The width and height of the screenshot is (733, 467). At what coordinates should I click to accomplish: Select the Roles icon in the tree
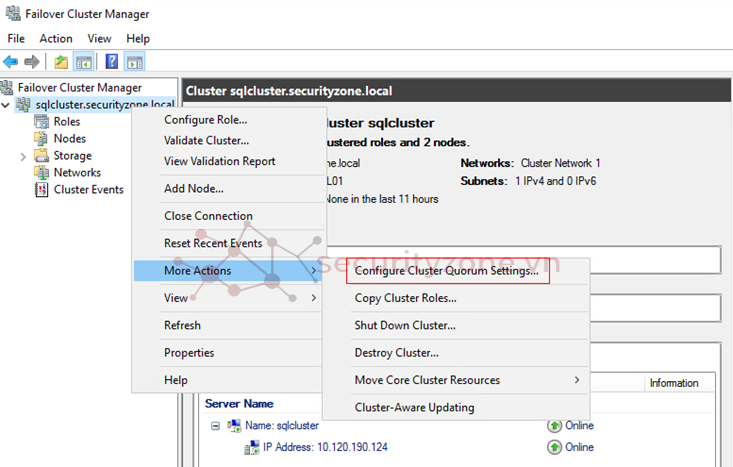point(42,122)
